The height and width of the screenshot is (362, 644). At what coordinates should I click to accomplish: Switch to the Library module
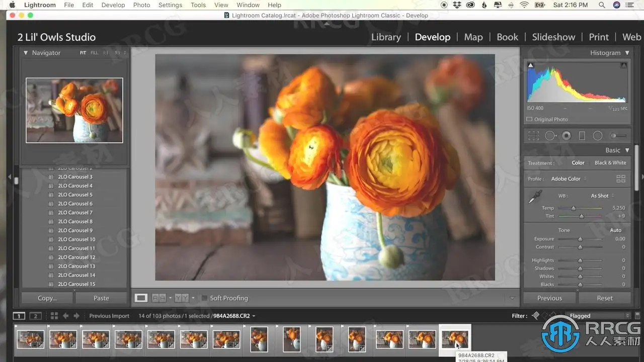tap(386, 37)
